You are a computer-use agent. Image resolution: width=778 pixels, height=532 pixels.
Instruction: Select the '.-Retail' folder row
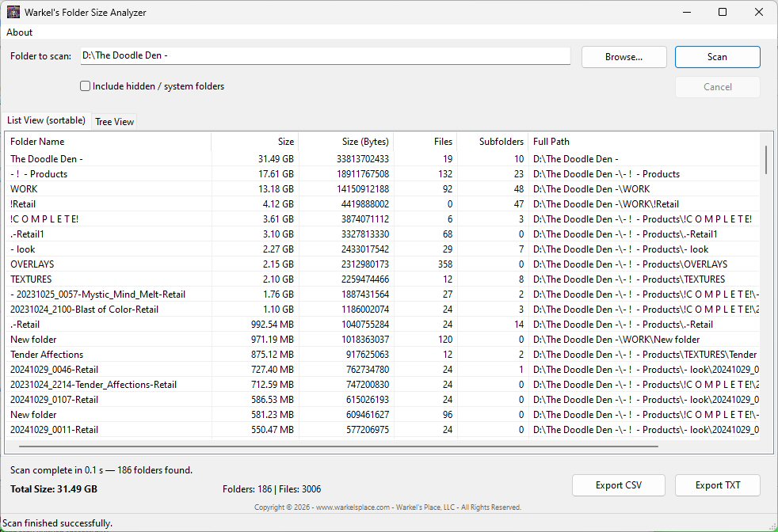tap(382, 325)
